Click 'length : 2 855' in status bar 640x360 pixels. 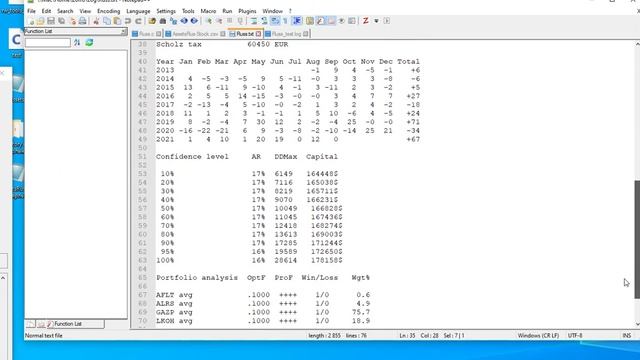(324, 336)
